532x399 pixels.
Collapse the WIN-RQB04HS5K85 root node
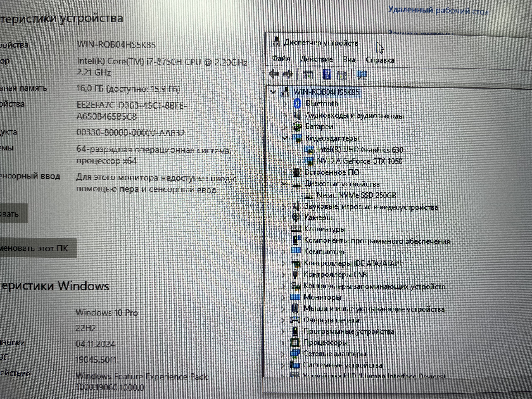pyautogui.click(x=273, y=92)
